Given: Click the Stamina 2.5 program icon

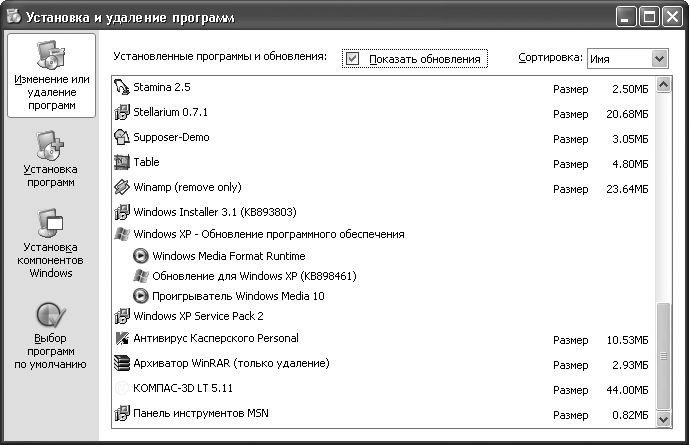Looking at the screenshot, I should [x=122, y=88].
